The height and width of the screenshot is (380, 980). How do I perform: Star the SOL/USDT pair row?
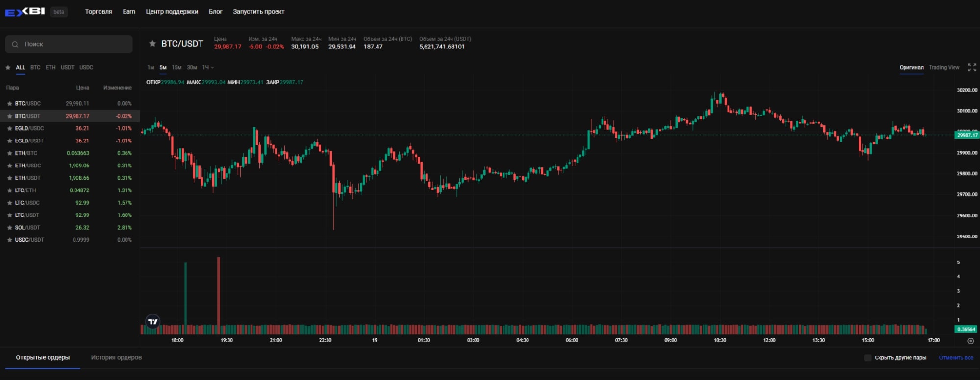pyautogui.click(x=9, y=228)
